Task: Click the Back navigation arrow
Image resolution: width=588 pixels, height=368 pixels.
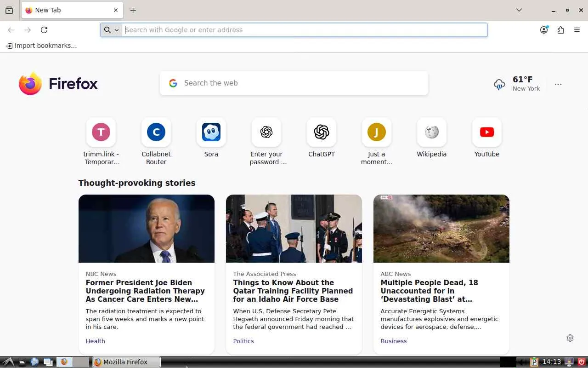Action: (x=11, y=30)
